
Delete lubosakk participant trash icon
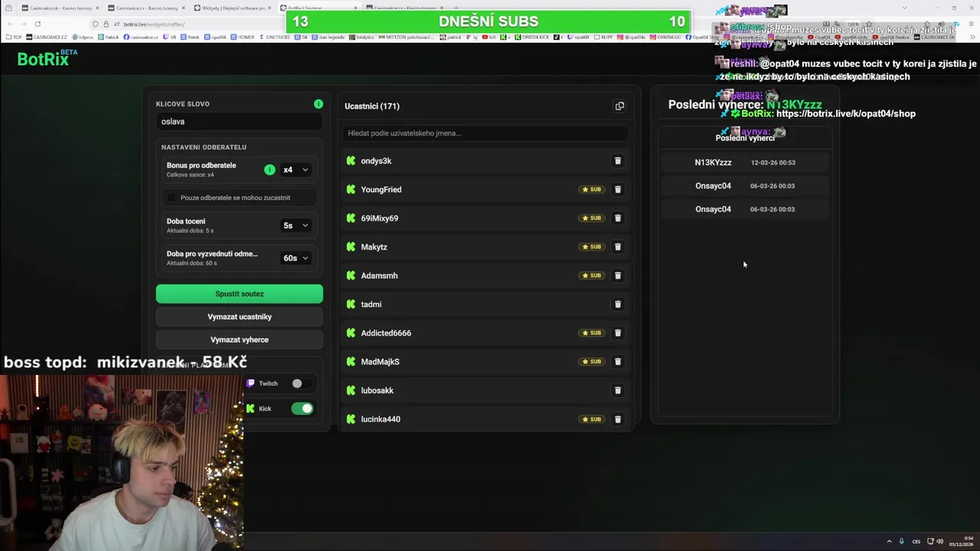tap(618, 390)
